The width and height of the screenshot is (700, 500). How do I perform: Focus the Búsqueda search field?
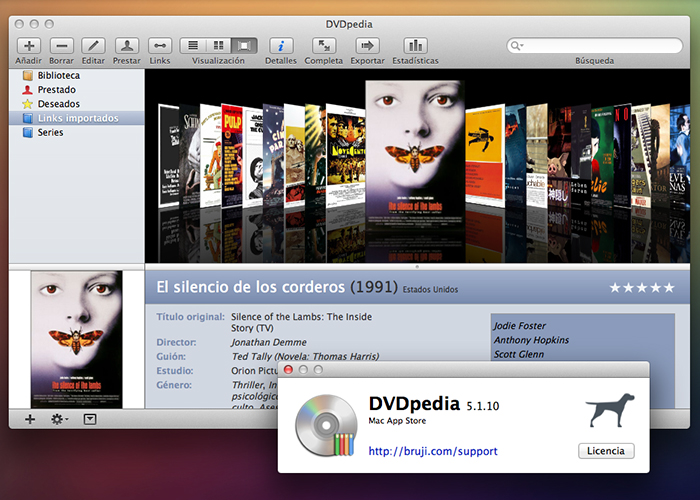pos(595,46)
